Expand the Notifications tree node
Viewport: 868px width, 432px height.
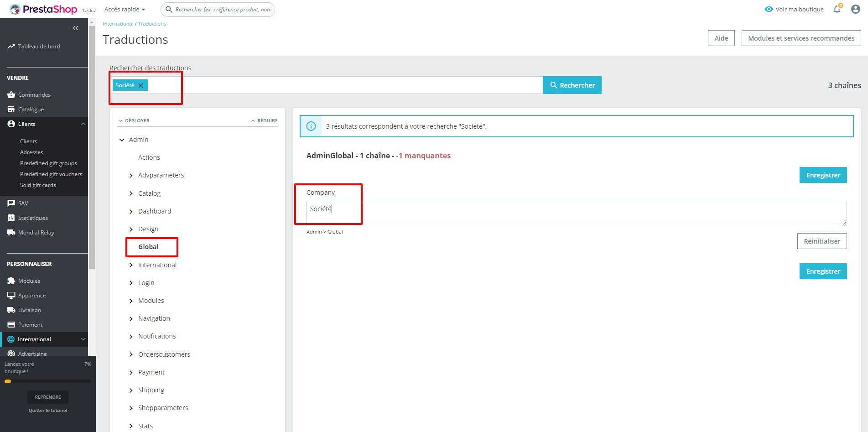[131, 337]
